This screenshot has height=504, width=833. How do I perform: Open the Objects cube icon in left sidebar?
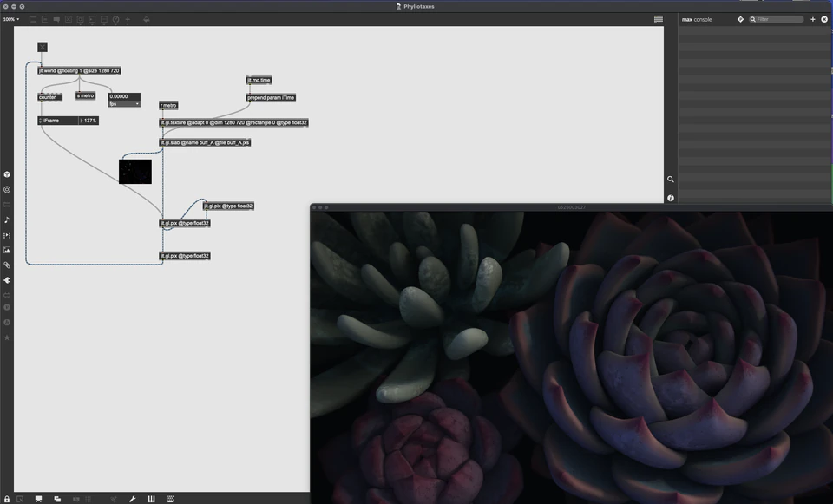pos(7,174)
